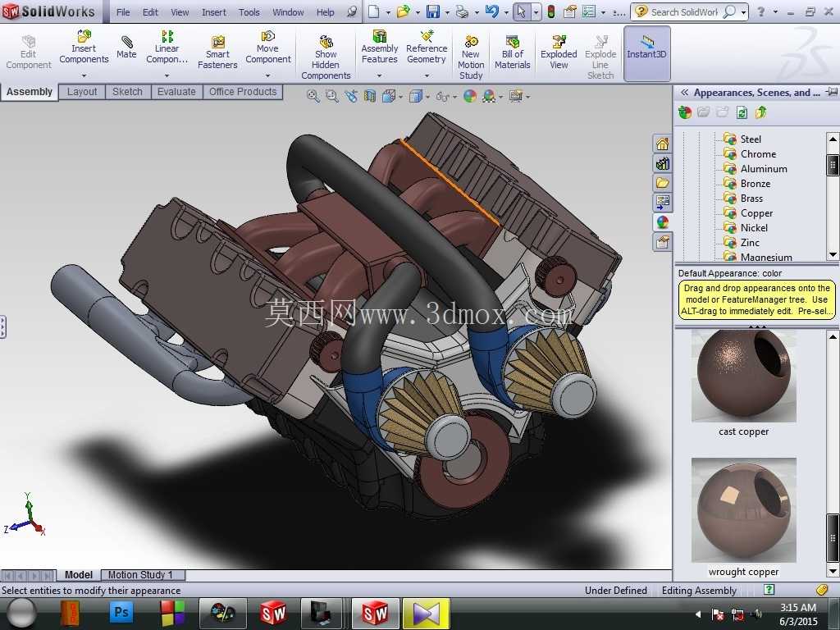
Task: Open the View Palette tab icon
Action: [x=663, y=203]
